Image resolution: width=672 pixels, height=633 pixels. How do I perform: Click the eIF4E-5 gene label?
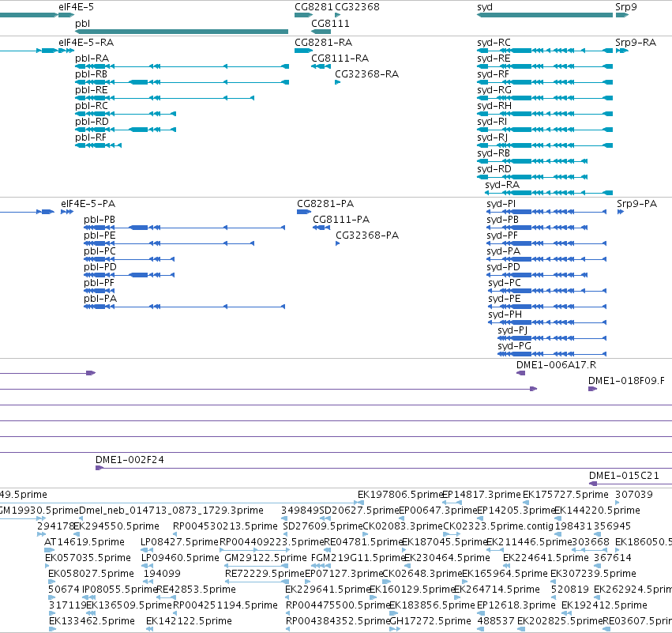[77, 7]
